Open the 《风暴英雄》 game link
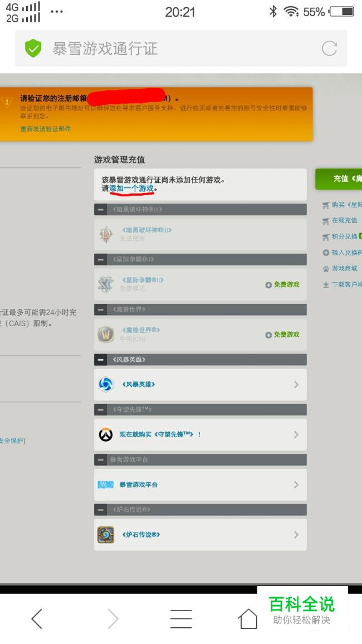Viewport: 362px width, 644px height. [138, 384]
